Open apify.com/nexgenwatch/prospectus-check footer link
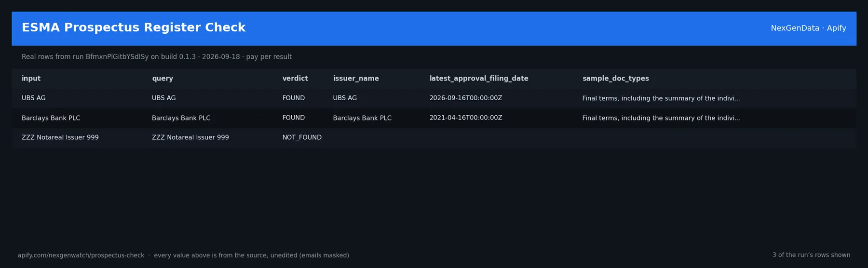Screen dimensions: 868x268 tap(81, 255)
